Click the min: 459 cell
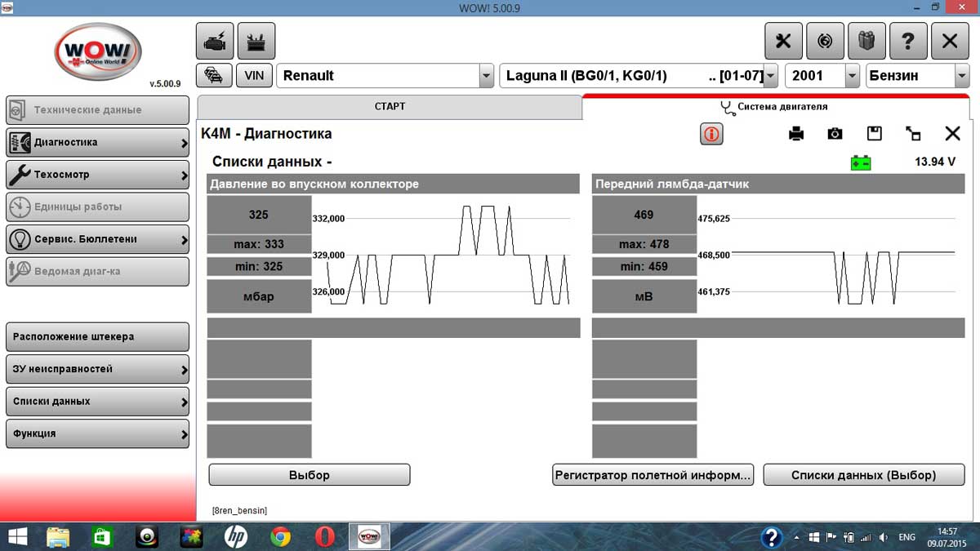This screenshot has width=980, height=551. tap(644, 266)
